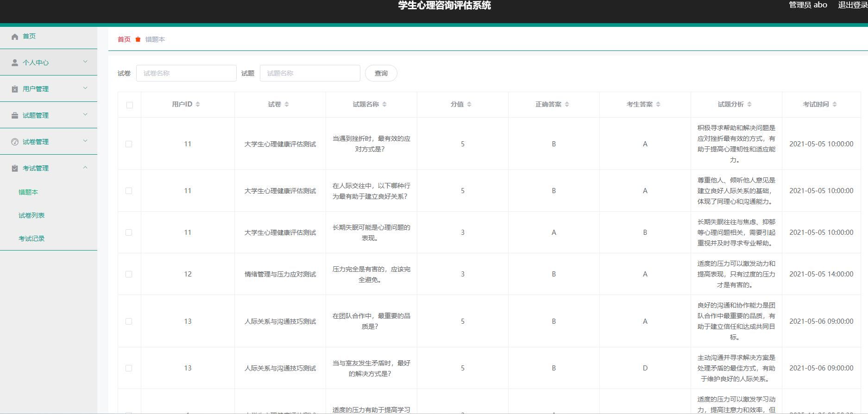Image resolution: width=868 pixels, height=414 pixels.
Task: Click the 主动沟通并寻求解决方案 analysis cell
Action: [x=736, y=368]
